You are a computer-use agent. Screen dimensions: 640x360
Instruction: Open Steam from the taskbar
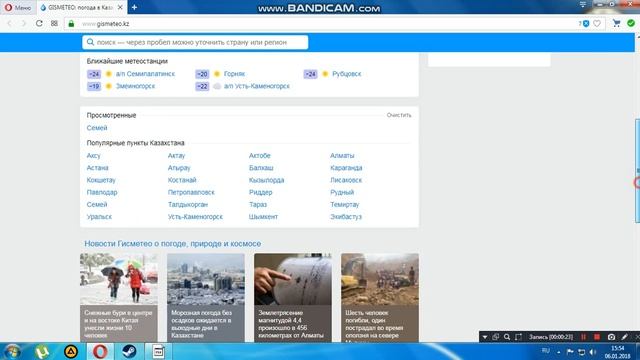(129, 351)
